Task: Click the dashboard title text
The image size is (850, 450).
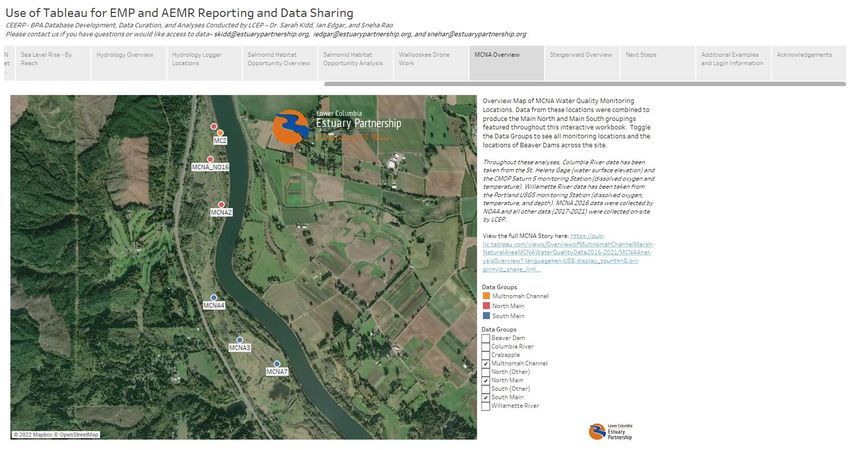Action: pos(179,13)
